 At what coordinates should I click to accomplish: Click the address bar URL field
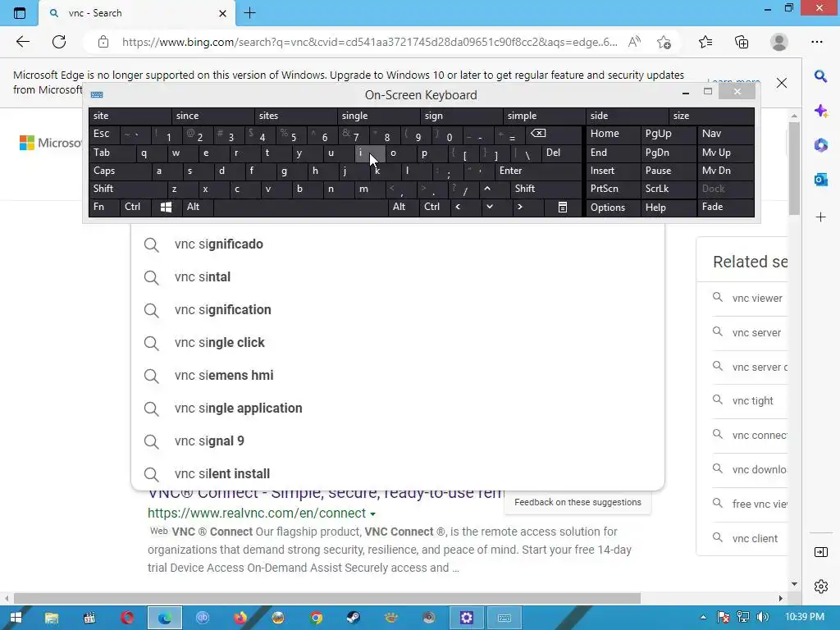pyautogui.click(x=370, y=42)
